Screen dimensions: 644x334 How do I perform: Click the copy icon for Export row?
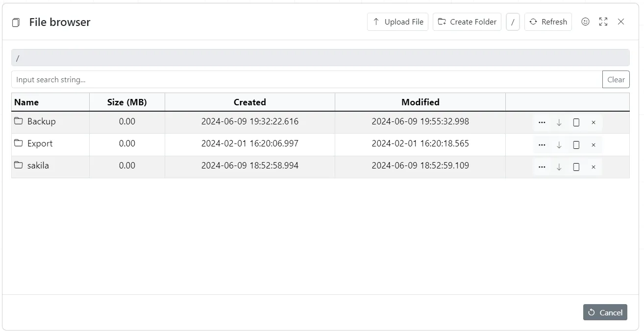tap(576, 145)
